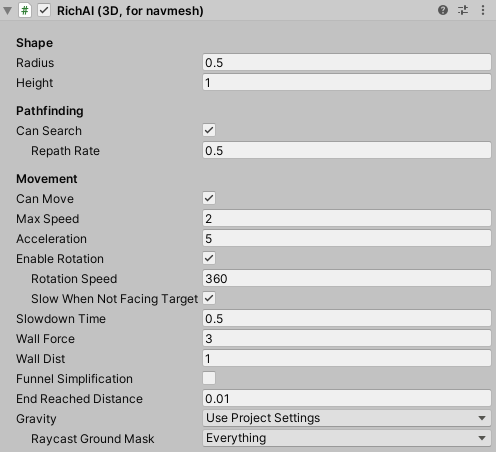Click the Acceleration label

(x=51, y=239)
